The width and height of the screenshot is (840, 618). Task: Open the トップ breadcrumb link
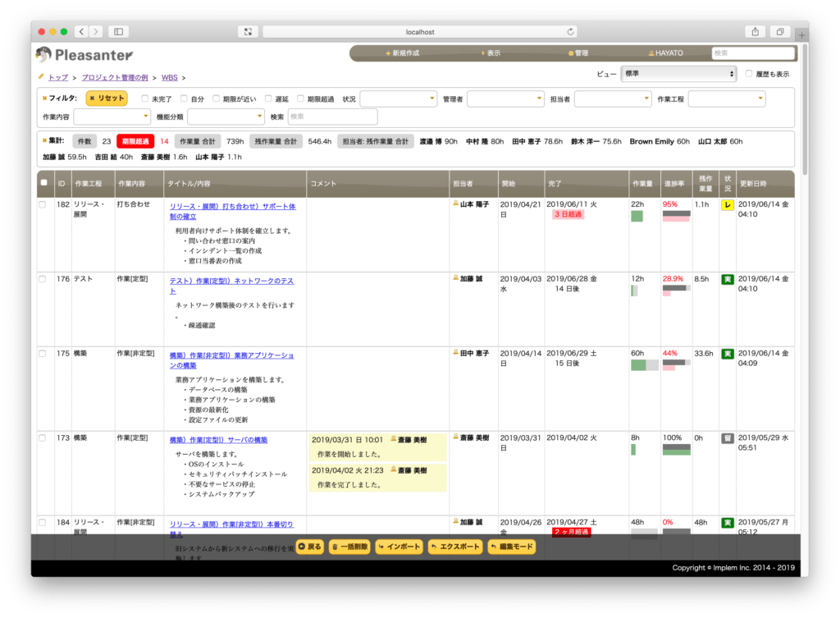[x=58, y=78]
